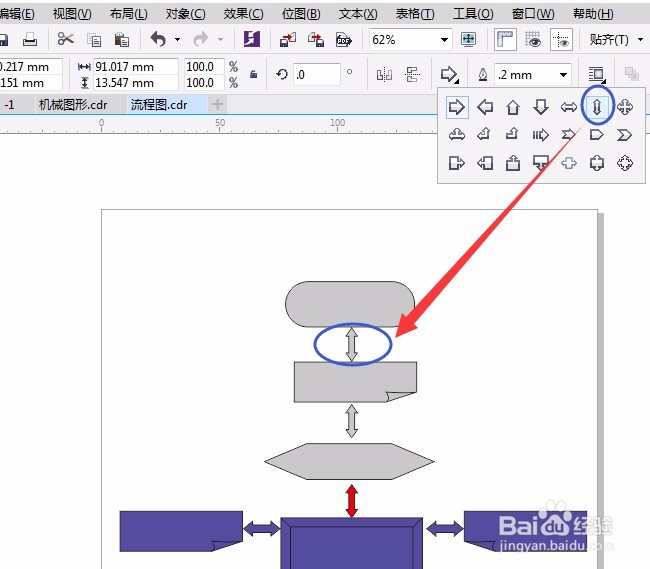Pick the right arrow shape in popup
The width and height of the screenshot is (650, 569).
point(457,107)
